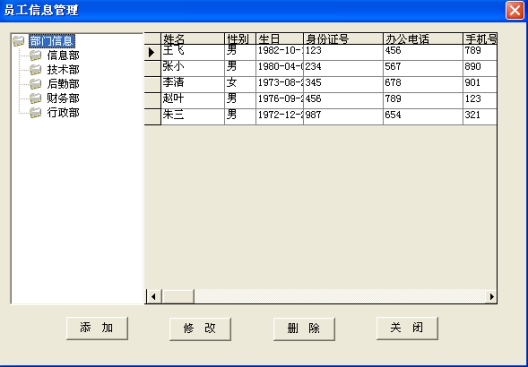528x367 pixels.
Task: Click the grid's left scroll arrow
Action: pos(154,297)
